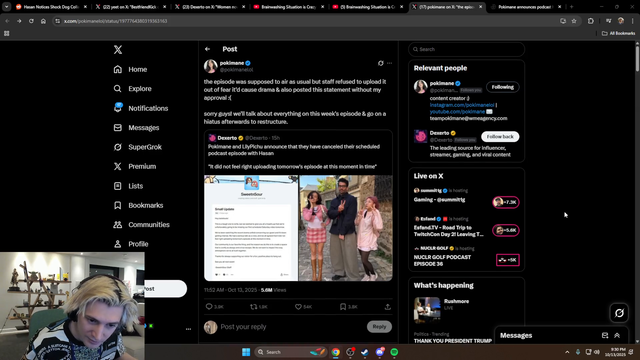Bookmark the post with the bookmark icon
640x360 pixels.
click(x=343, y=307)
